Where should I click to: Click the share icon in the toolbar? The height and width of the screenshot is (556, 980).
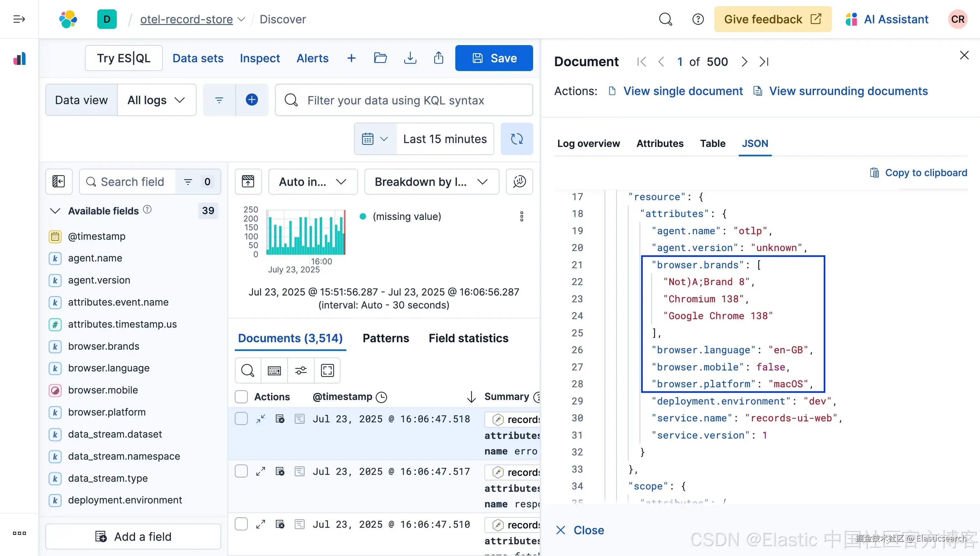coord(439,58)
